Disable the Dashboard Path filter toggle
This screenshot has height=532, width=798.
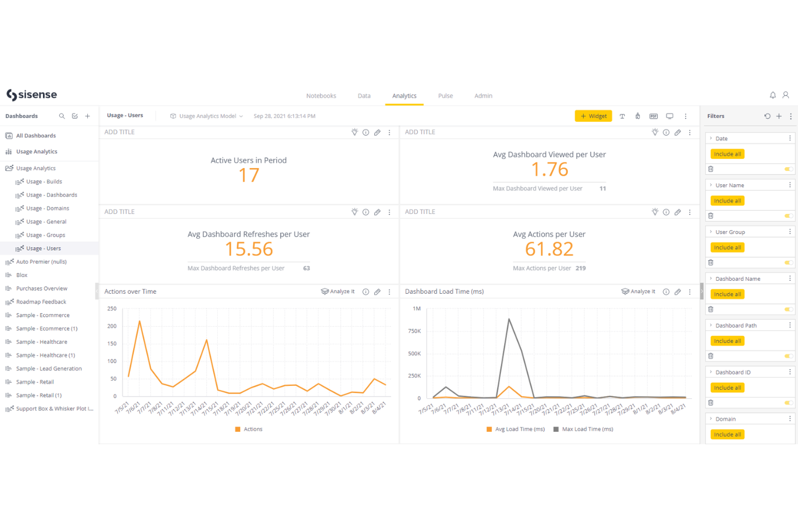tap(788, 356)
